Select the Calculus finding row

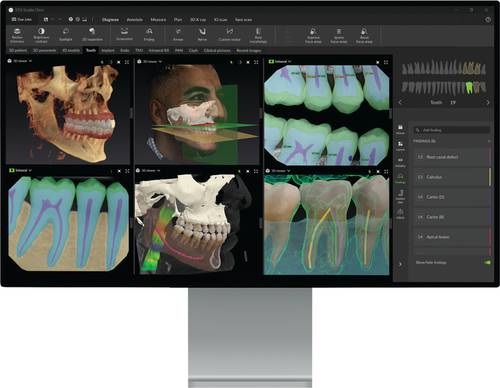pos(452,177)
